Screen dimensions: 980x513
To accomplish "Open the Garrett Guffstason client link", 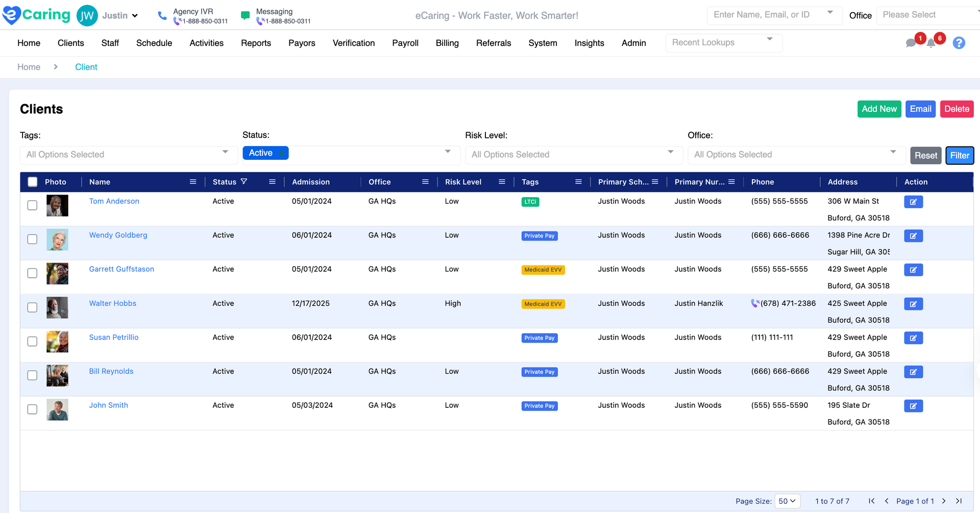I will pyautogui.click(x=121, y=269).
